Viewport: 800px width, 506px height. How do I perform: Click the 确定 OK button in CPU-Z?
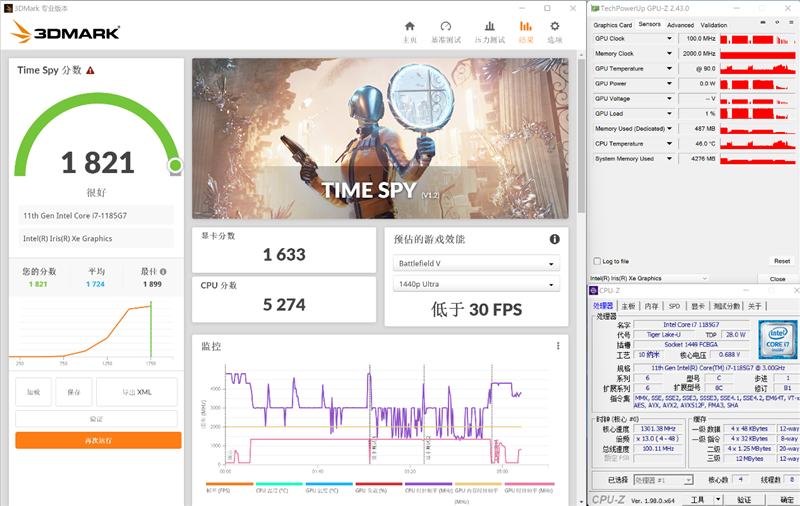pos(786,499)
